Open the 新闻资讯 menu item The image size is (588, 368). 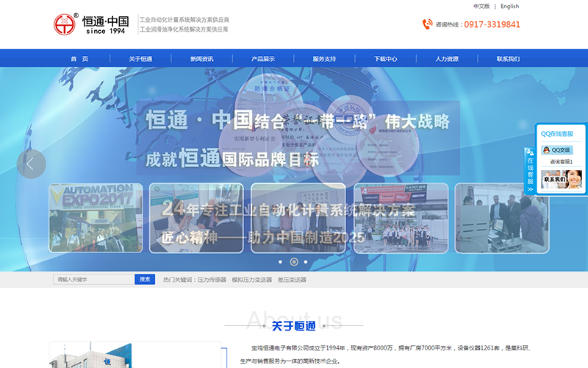[201, 59]
